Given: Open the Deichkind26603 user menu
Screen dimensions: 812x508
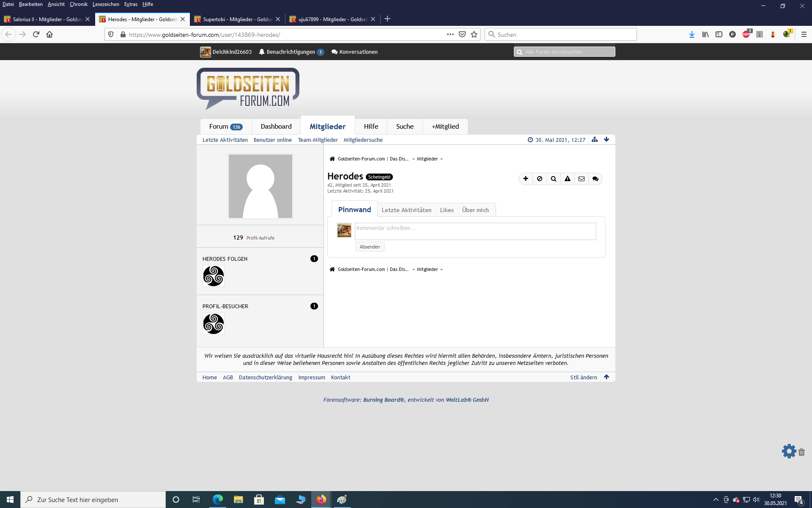Looking at the screenshot, I should point(226,52).
